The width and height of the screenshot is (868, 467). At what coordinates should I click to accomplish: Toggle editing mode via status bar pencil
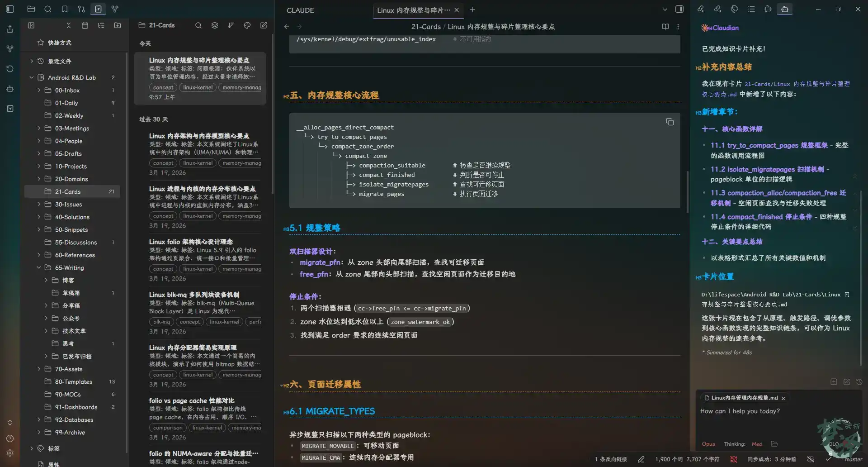pyautogui.click(x=641, y=459)
